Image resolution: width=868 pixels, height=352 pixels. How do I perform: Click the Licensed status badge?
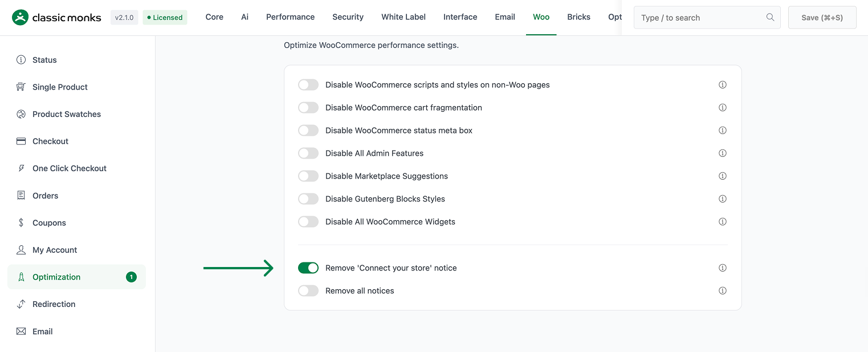[x=165, y=17]
